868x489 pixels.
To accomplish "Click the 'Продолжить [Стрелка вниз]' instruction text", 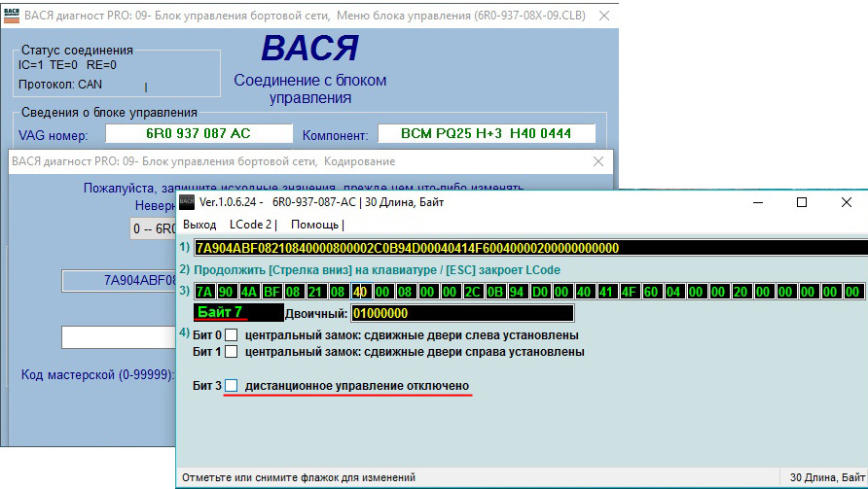I will 377,270.
